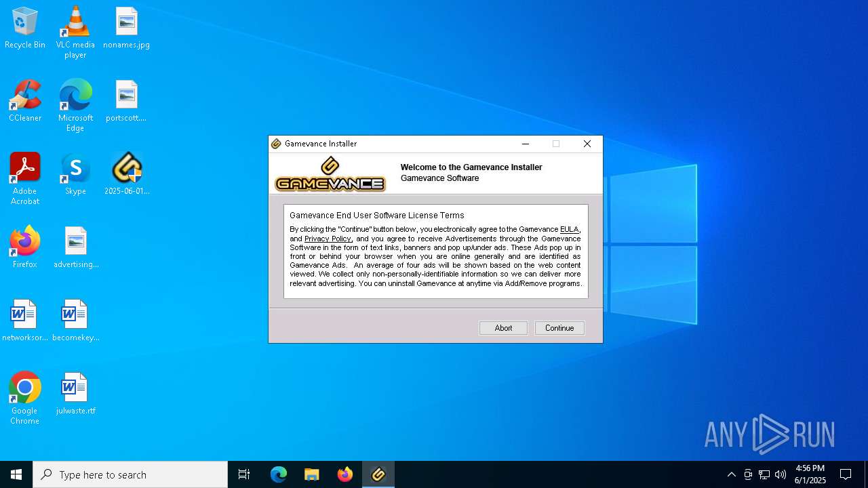868x488 pixels.
Task: Open Task View on taskbar
Action: (x=244, y=474)
